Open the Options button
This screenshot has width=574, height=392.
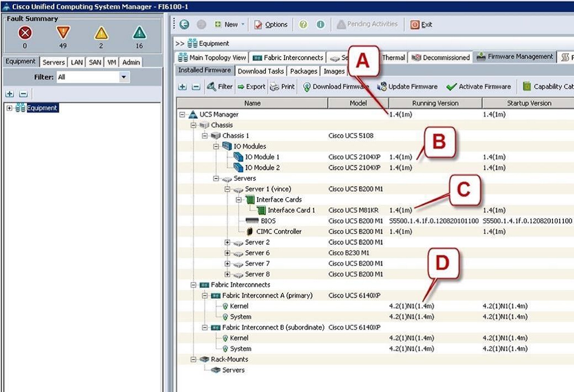click(271, 24)
